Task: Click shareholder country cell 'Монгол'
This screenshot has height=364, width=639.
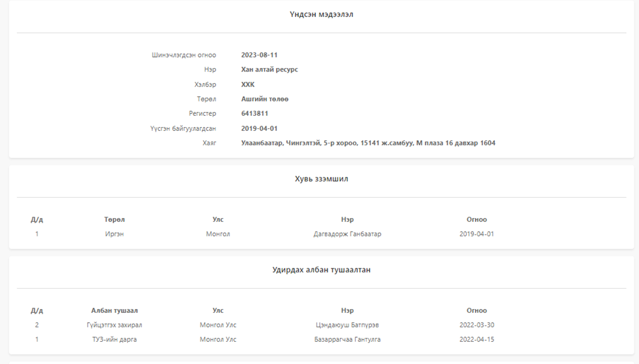Action: click(218, 234)
